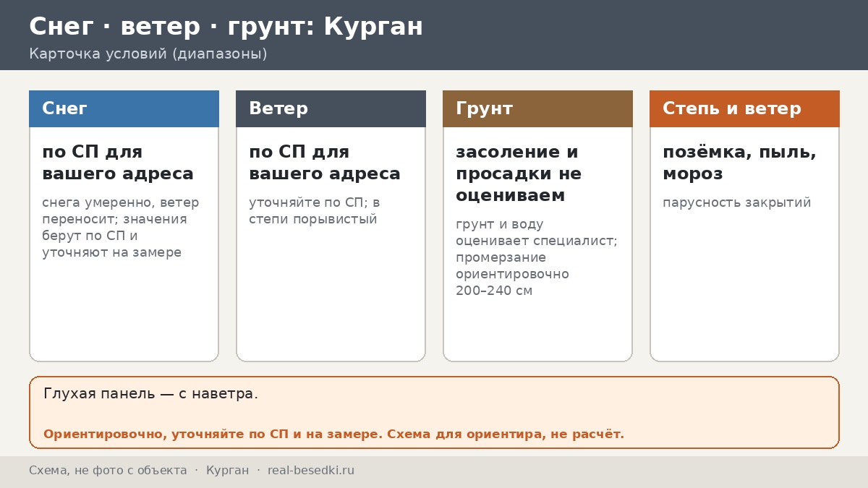Click note 'Глухая панель — с наветра.'
The width and height of the screenshot is (868, 488).
click(150, 394)
